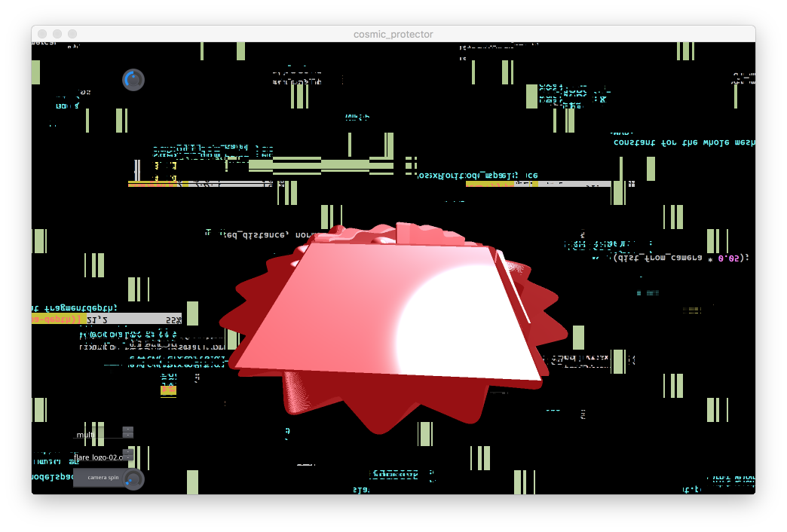Image resolution: width=787 pixels, height=532 pixels.
Task: Turn the knob beside camera spin
Action: pos(133,479)
